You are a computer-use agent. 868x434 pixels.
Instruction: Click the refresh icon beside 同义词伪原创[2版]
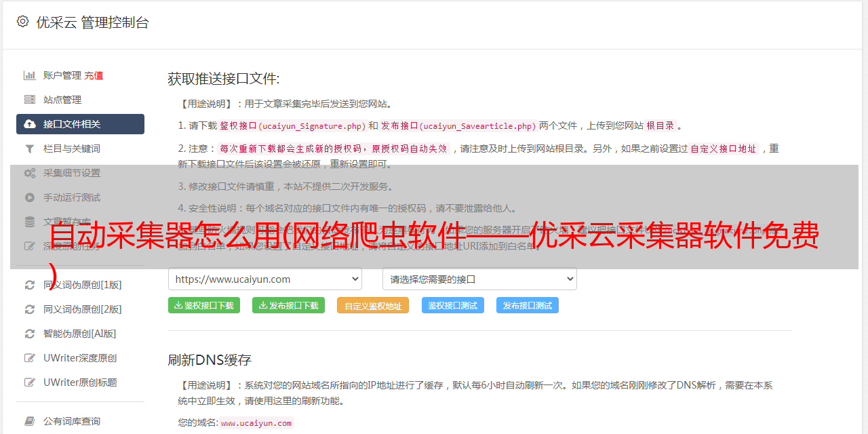[x=30, y=309]
